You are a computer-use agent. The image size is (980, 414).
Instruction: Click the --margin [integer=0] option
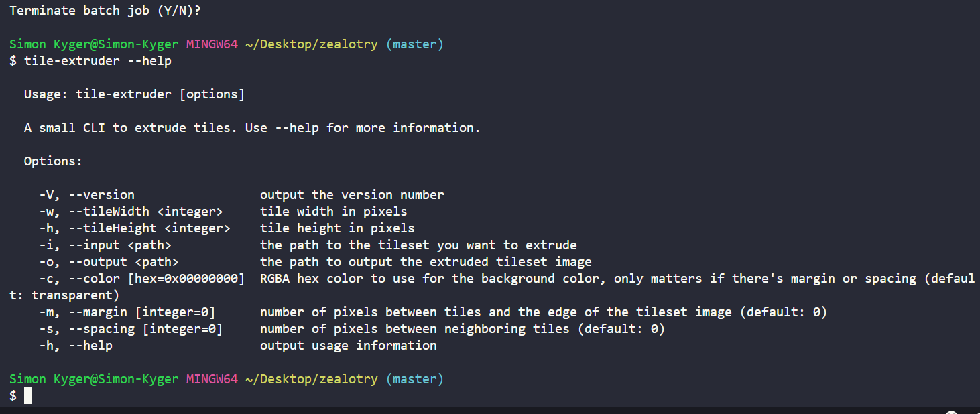[142, 312]
